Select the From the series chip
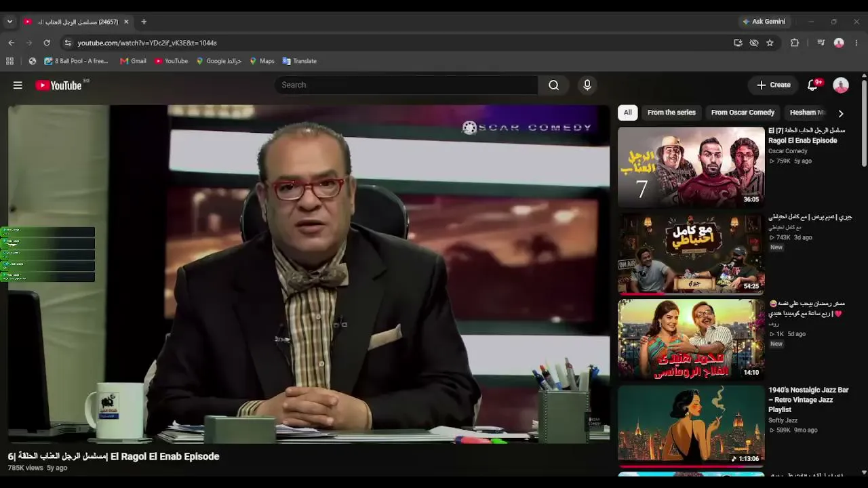 (671, 113)
